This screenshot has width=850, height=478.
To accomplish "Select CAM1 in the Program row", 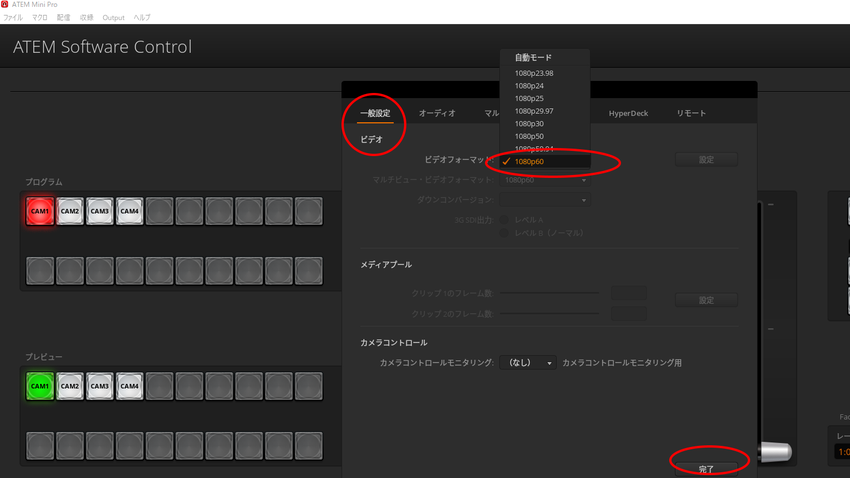I will click(40, 211).
